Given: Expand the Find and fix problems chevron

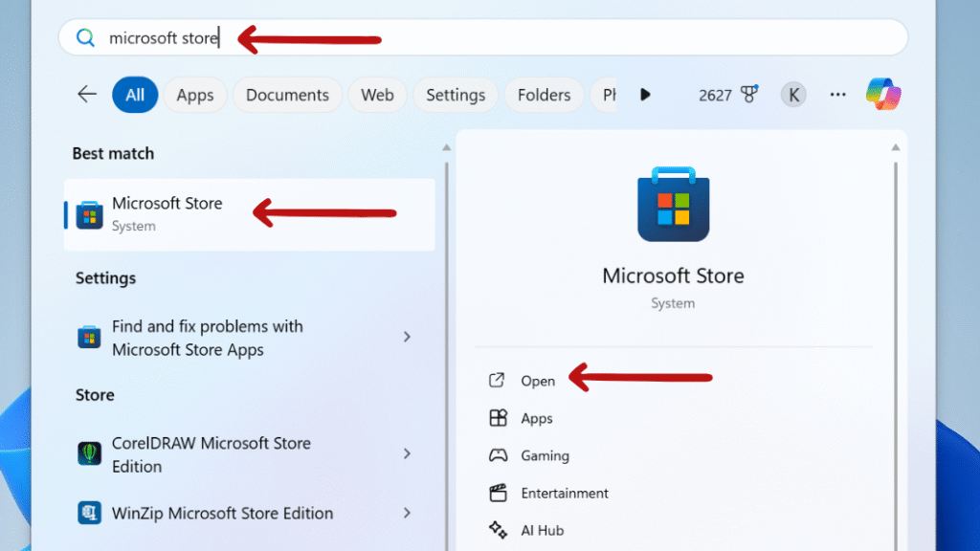Looking at the screenshot, I should pyautogui.click(x=407, y=338).
